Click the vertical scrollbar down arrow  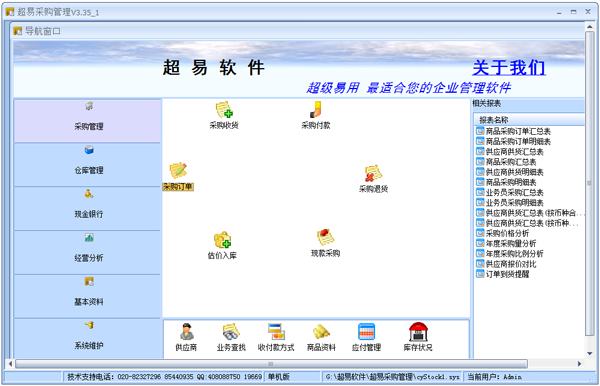[x=590, y=353]
